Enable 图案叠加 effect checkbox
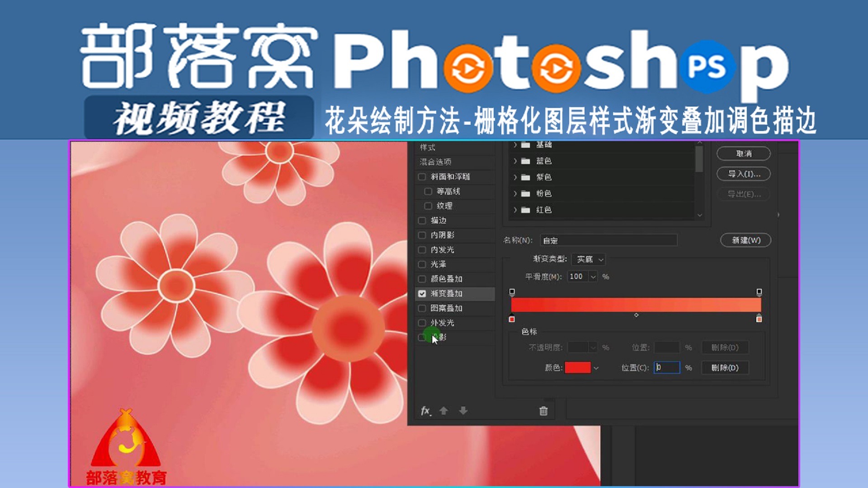The image size is (868, 488). pyautogui.click(x=422, y=308)
